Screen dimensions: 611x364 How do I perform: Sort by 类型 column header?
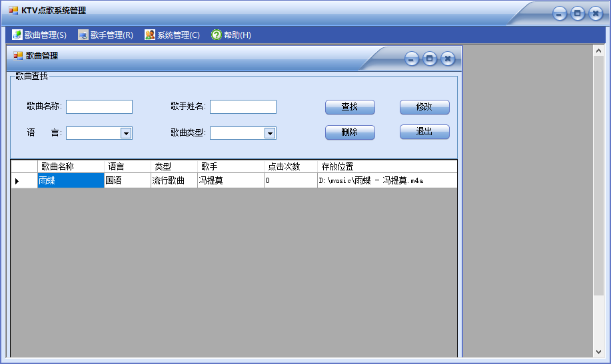coord(174,166)
